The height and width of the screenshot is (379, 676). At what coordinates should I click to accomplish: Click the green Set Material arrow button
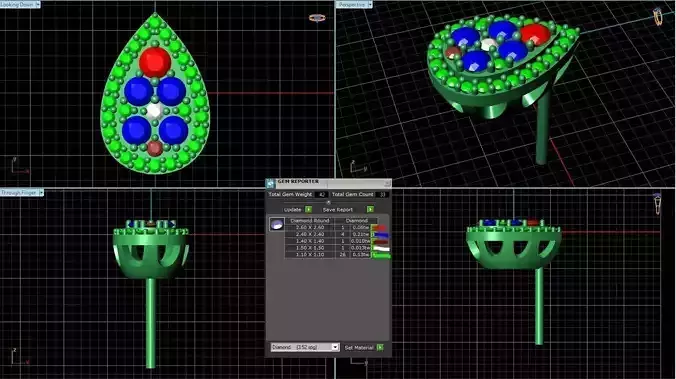click(x=380, y=347)
